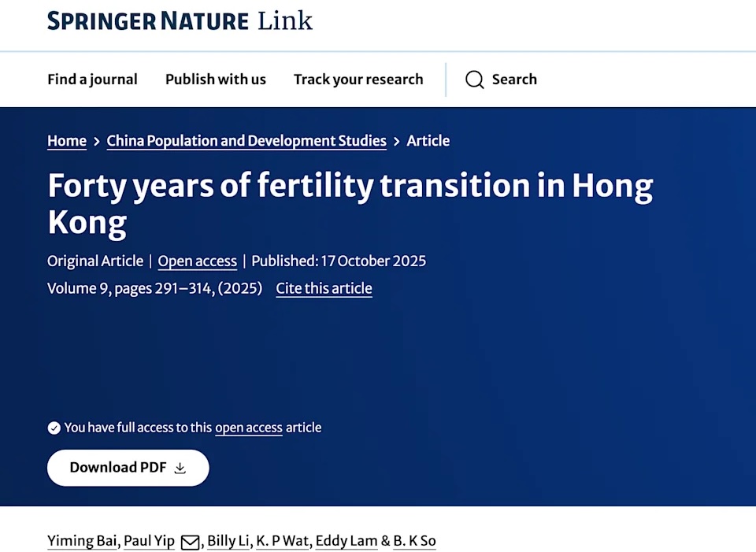Click the email envelope icon beside Paul Yip
This screenshot has width=756, height=552.
click(190, 542)
